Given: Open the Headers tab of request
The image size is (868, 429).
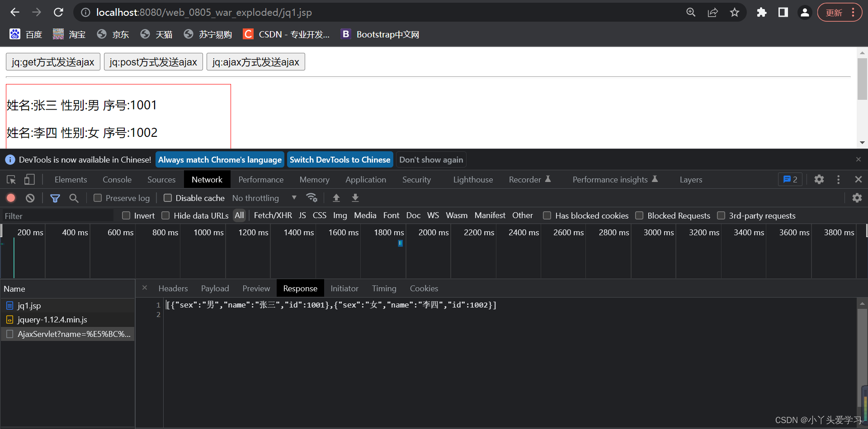Looking at the screenshot, I should (x=173, y=288).
